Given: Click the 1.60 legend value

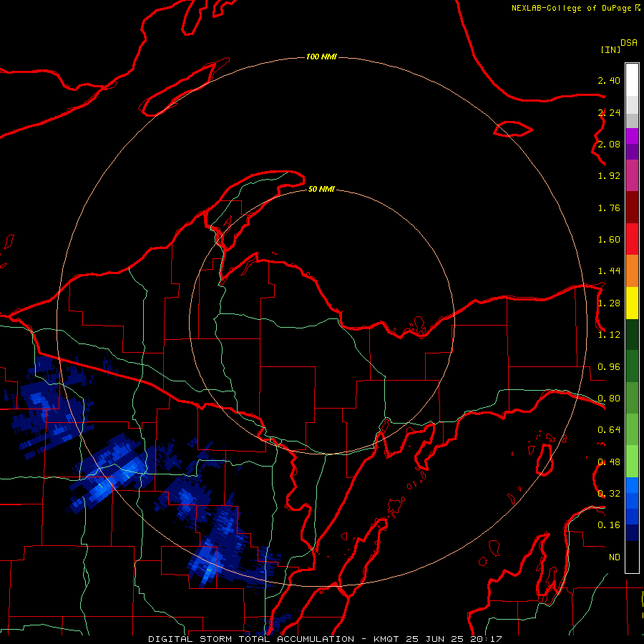Looking at the screenshot, I should [609, 240].
